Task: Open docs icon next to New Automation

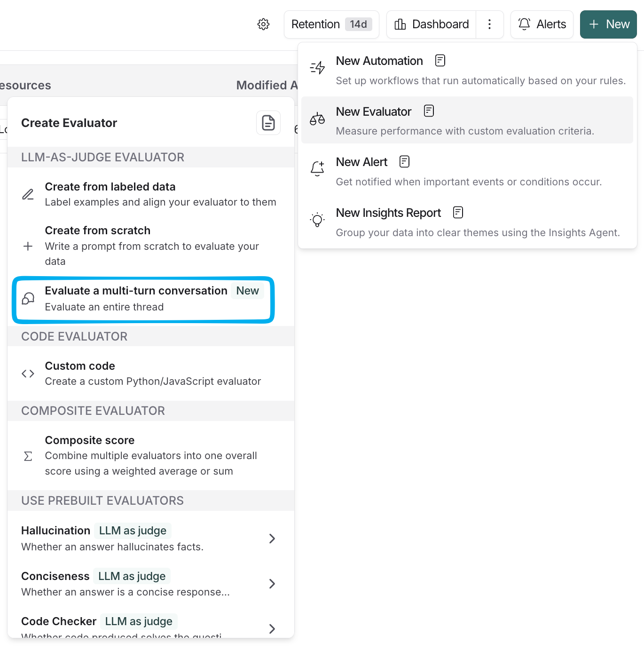Action: click(440, 60)
